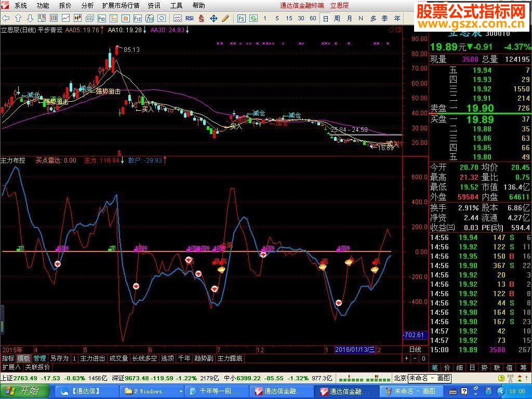Open the 分析 menu
The height and width of the screenshot is (399, 532).
[87, 5]
